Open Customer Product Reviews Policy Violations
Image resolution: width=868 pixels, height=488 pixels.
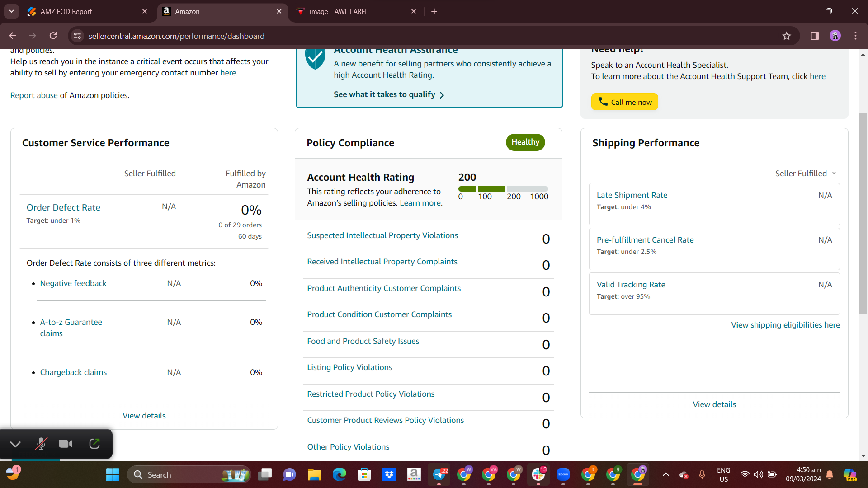pos(386,420)
